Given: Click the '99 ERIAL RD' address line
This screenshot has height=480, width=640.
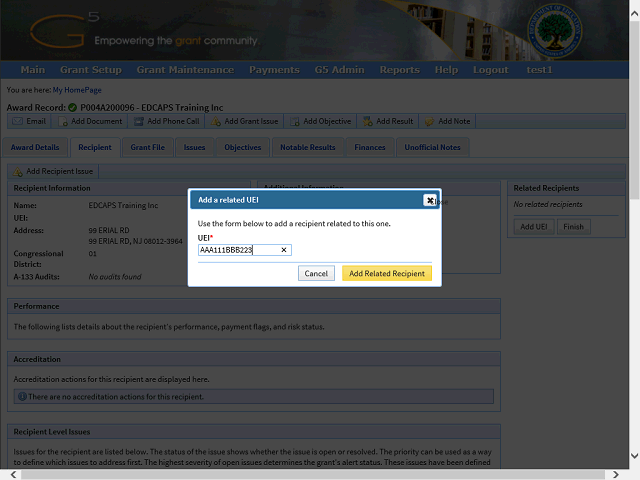Looking at the screenshot, I should [x=109, y=230].
